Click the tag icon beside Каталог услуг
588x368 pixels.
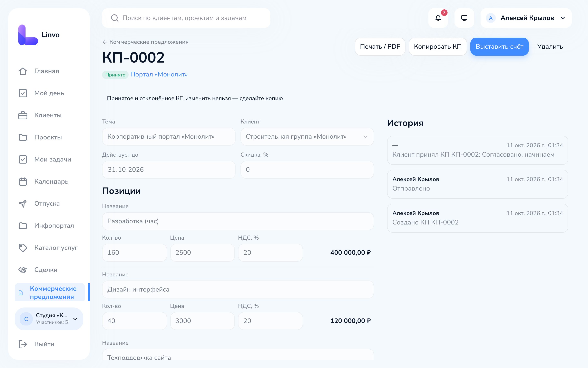[23, 248]
